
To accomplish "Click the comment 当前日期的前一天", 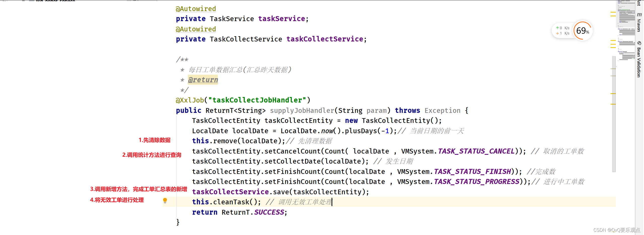I will coord(437,131).
